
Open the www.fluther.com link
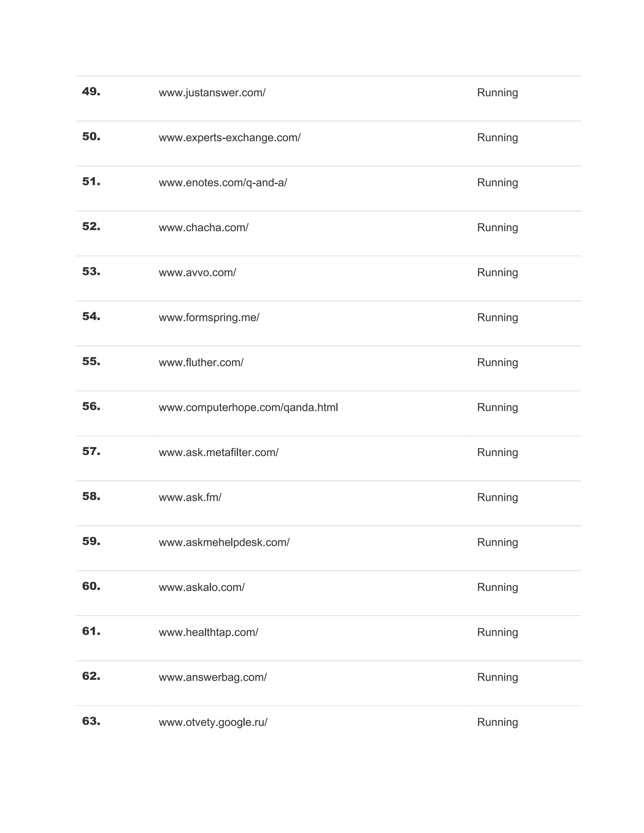click(x=201, y=363)
